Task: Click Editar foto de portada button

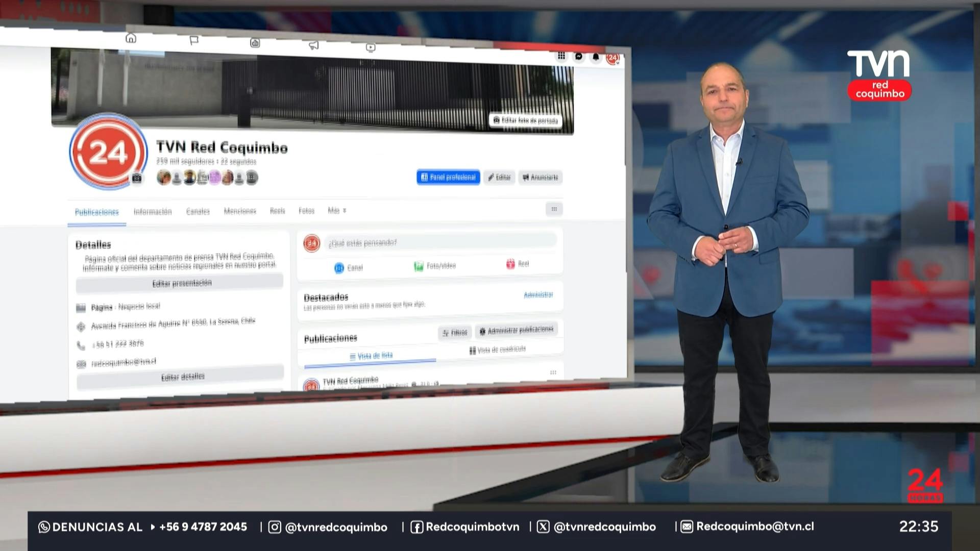Action: (526, 120)
